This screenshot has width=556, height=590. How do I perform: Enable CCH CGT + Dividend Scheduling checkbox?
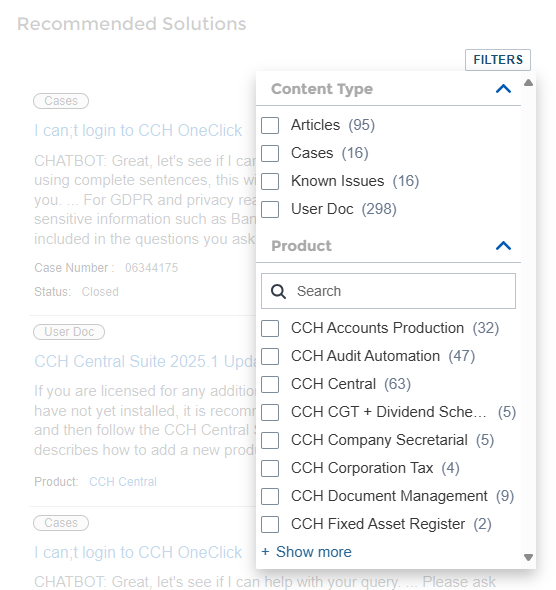(x=270, y=412)
